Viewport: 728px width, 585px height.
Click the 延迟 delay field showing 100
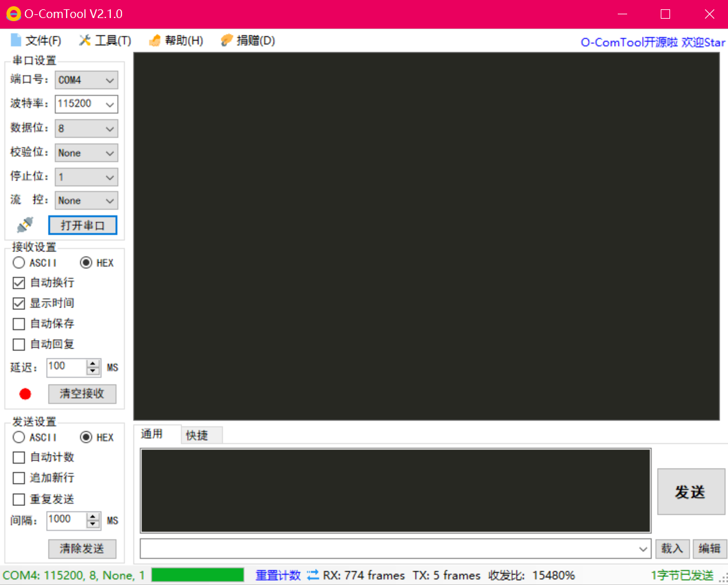(x=67, y=367)
